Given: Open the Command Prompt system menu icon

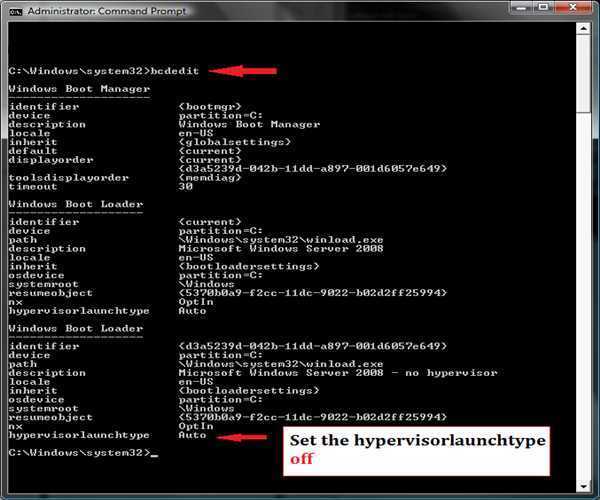Looking at the screenshot, I should (13, 10).
